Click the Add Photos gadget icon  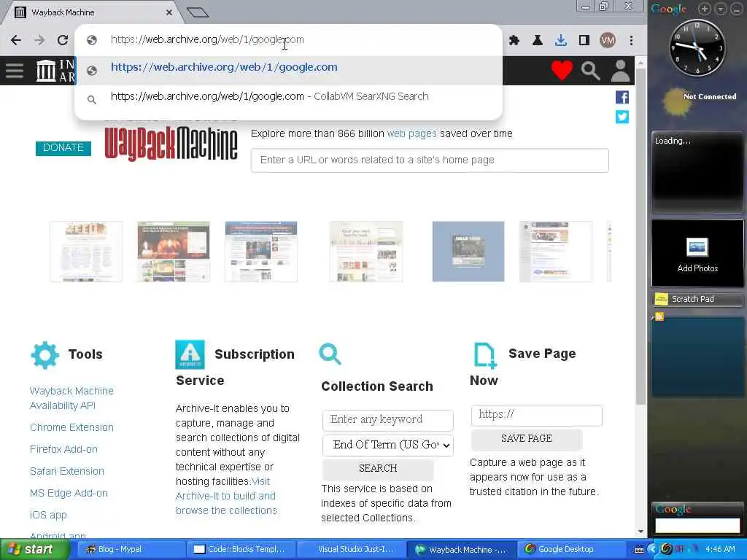697,248
